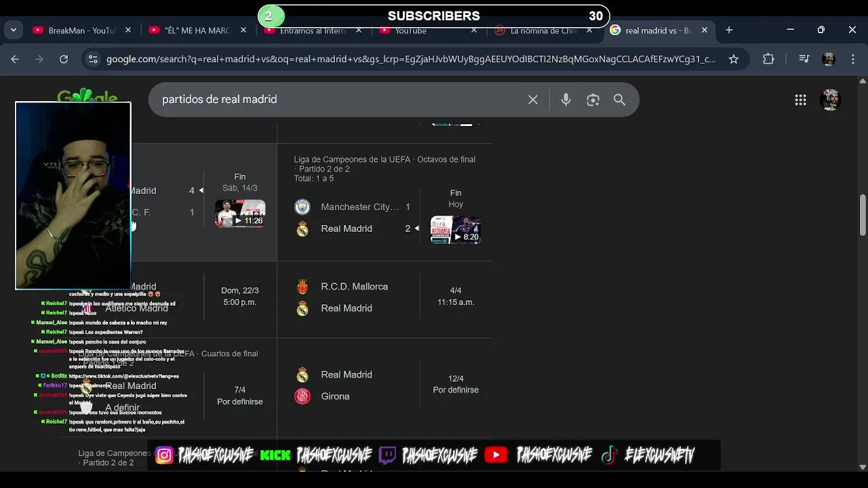868x488 pixels.
Task: Click the streamer webcam overlay
Action: point(73,196)
